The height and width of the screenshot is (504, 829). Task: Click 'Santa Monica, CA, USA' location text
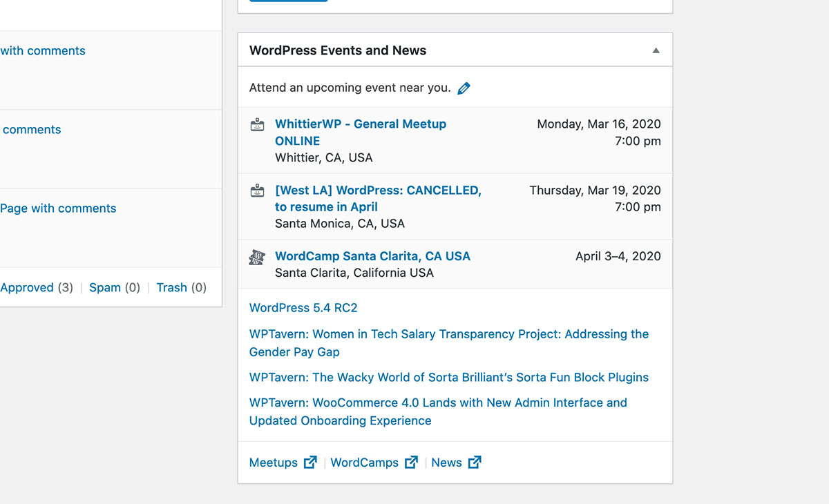tap(340, 224)
